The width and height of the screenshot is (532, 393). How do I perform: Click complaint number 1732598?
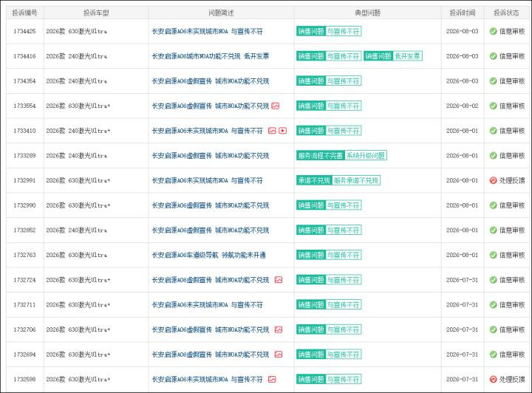point(24,379)
